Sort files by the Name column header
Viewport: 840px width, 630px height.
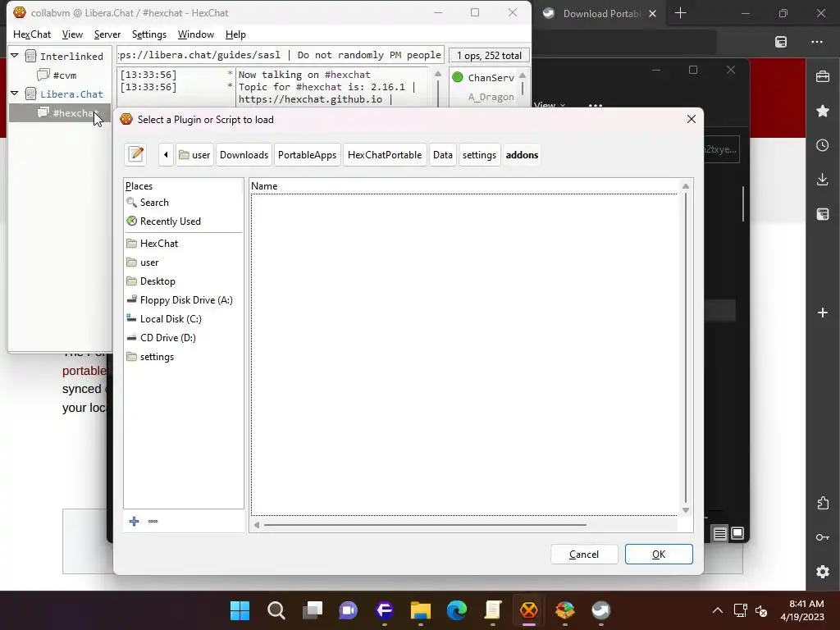point(463,186)
